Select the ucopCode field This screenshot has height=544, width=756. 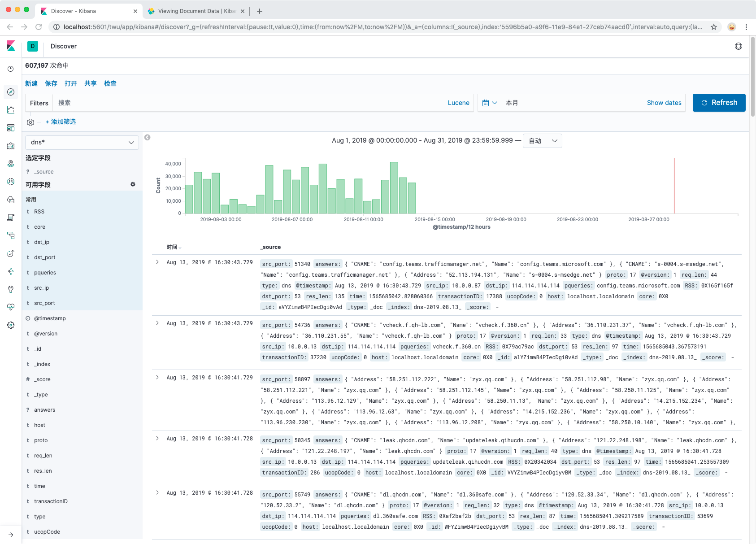click(x=47, y=532)
